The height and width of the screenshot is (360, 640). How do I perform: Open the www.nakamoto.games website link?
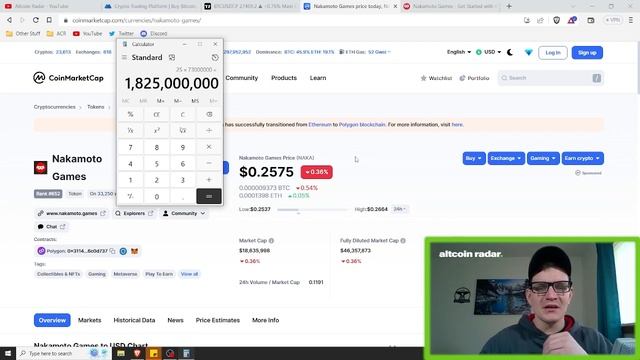point(71,213)
